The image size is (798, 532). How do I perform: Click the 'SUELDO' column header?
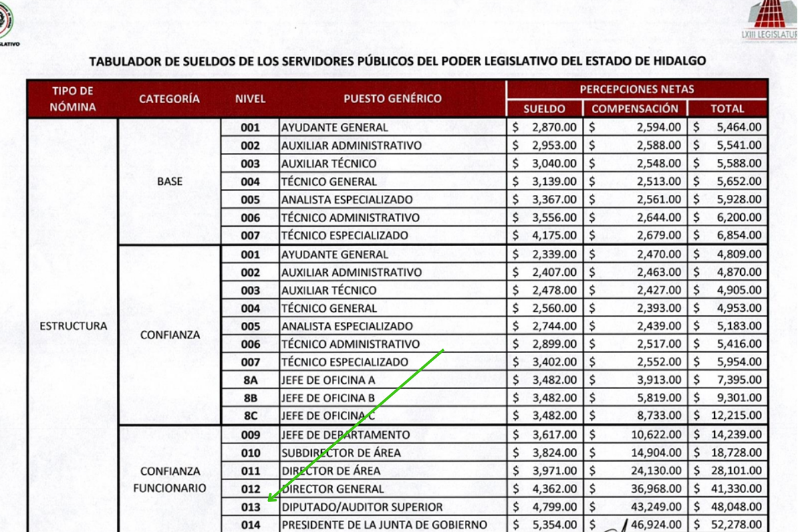[544, 108]
